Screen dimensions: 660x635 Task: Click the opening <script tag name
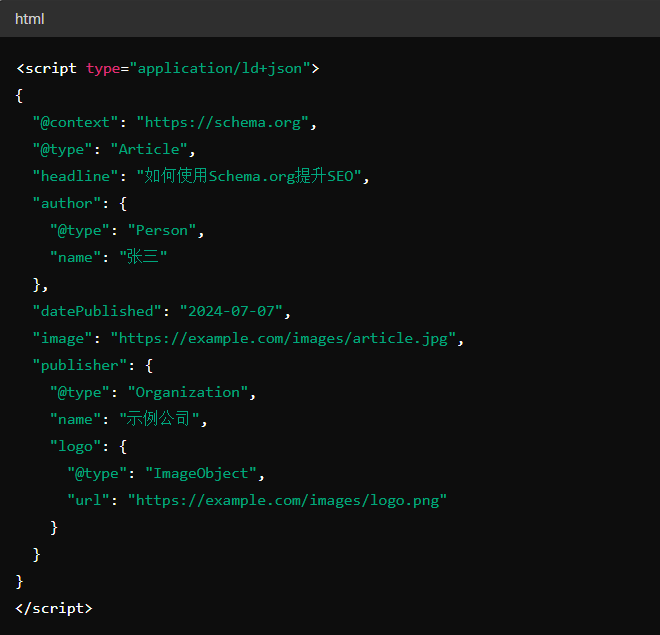pyautogui.click(x=46, y=69)
